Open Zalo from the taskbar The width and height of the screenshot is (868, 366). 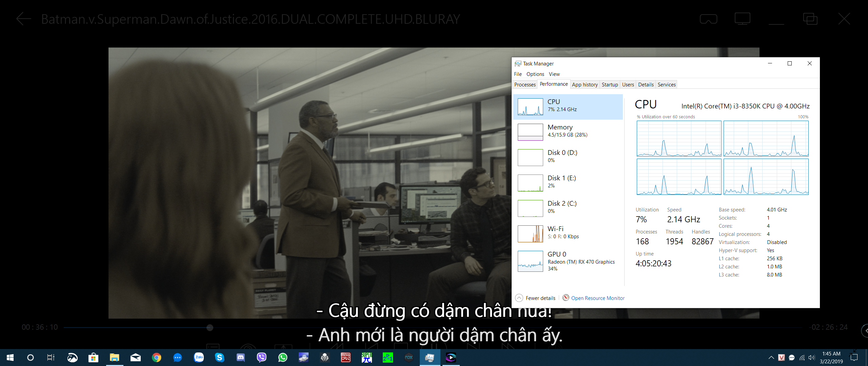coord(199,358)
